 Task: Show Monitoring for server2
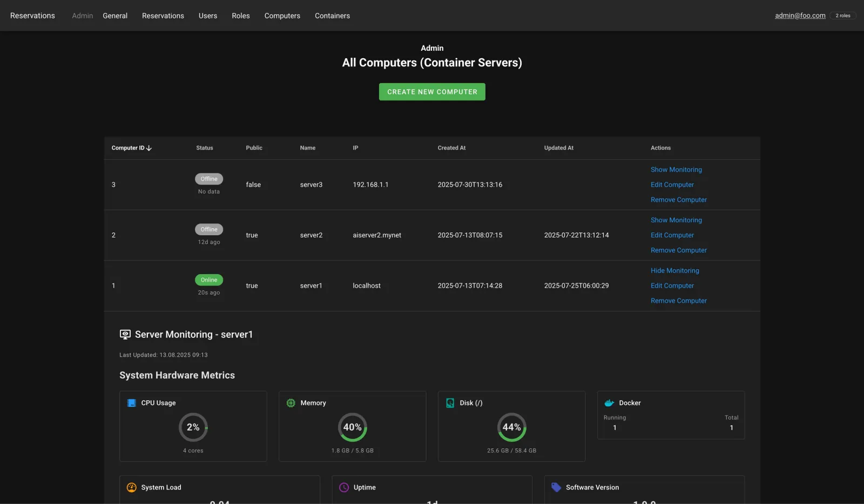(676, 220)
